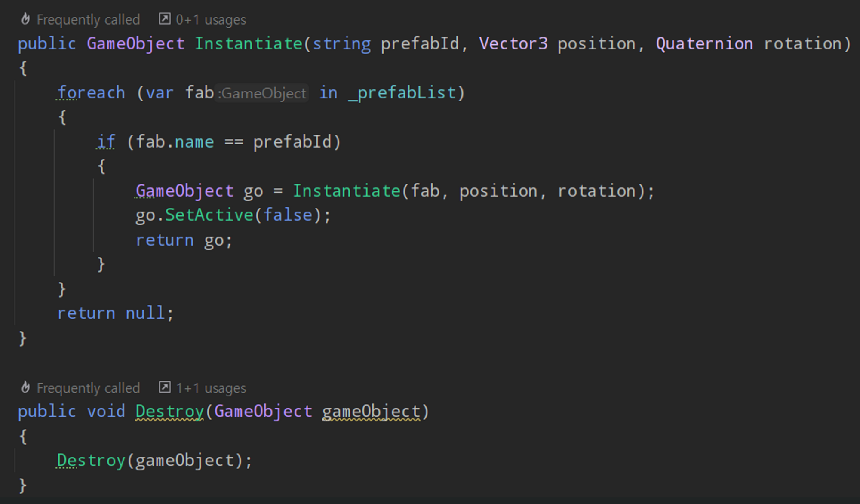Click the inner Destroy(gameObject) call
The height and width of the screenshot is (504, 860).
click(91, 461)
